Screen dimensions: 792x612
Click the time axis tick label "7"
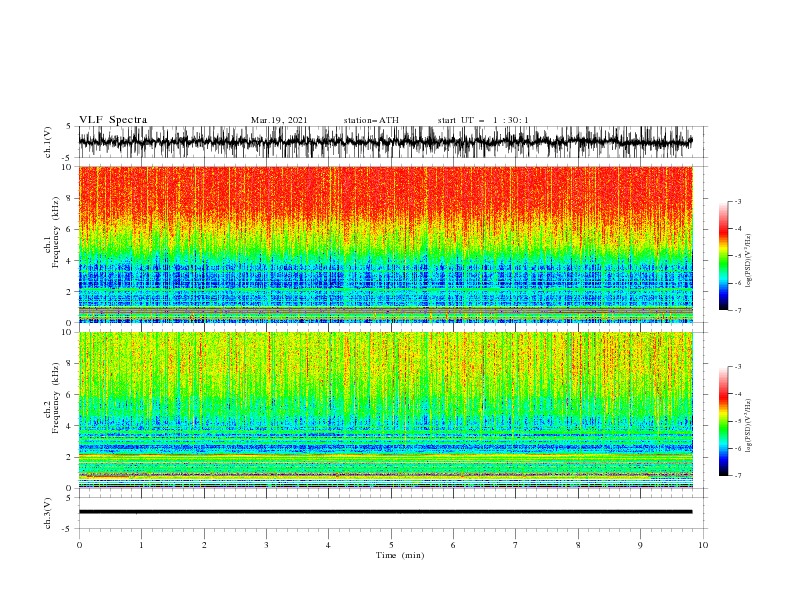[x=516, y=545]
